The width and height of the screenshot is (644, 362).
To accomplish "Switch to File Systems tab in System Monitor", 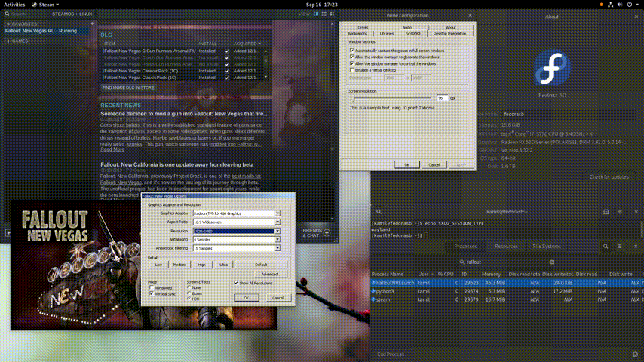I will tap(546, 247).
